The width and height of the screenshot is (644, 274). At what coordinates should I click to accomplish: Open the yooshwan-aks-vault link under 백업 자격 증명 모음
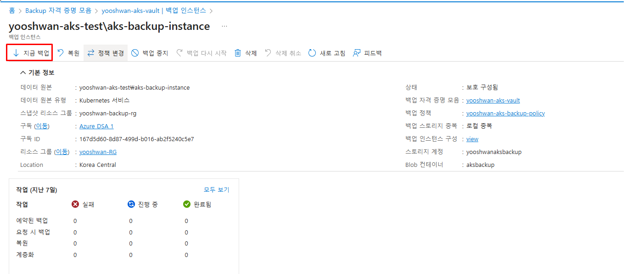click(493, 100)
